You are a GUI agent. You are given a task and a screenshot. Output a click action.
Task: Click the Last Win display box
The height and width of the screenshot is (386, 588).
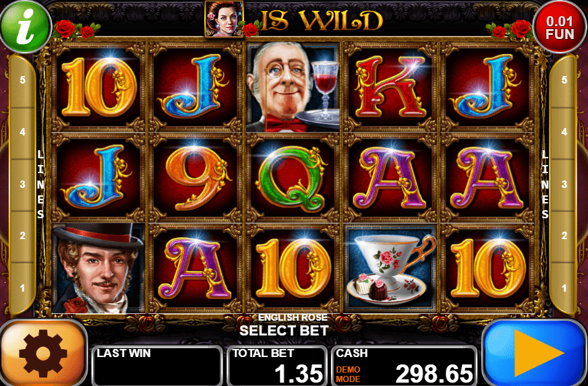pyautogui.click(x=156, y=365)
